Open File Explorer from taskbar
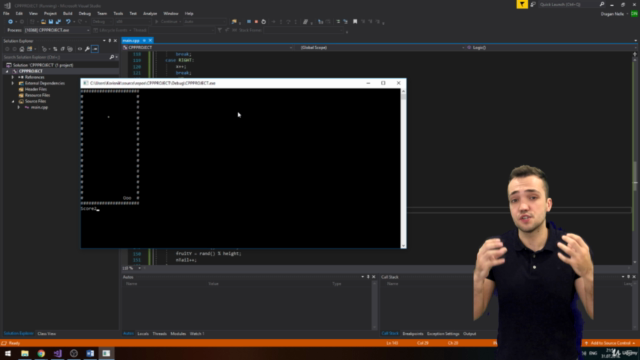640x360 pixels. tap(25, 353)
